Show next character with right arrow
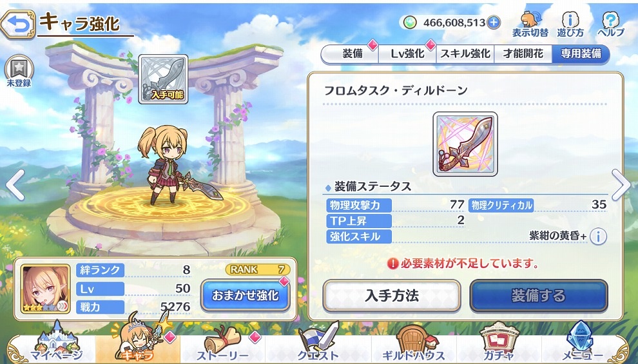Image resolution: width=638 pixels, height=364 pixels. click(621, 186)
